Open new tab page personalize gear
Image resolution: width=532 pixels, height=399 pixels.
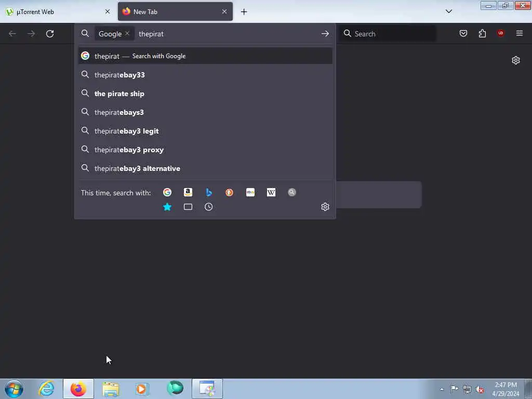(516, 60)
